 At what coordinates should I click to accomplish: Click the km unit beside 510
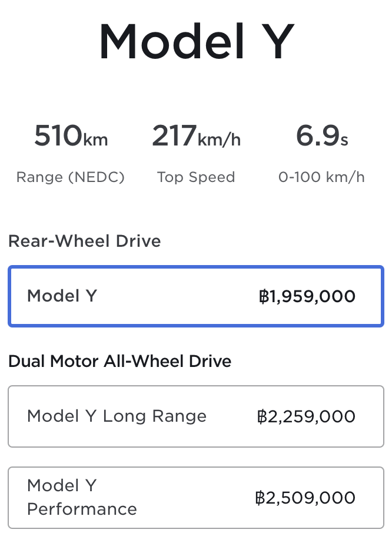(x=95, y=140)
